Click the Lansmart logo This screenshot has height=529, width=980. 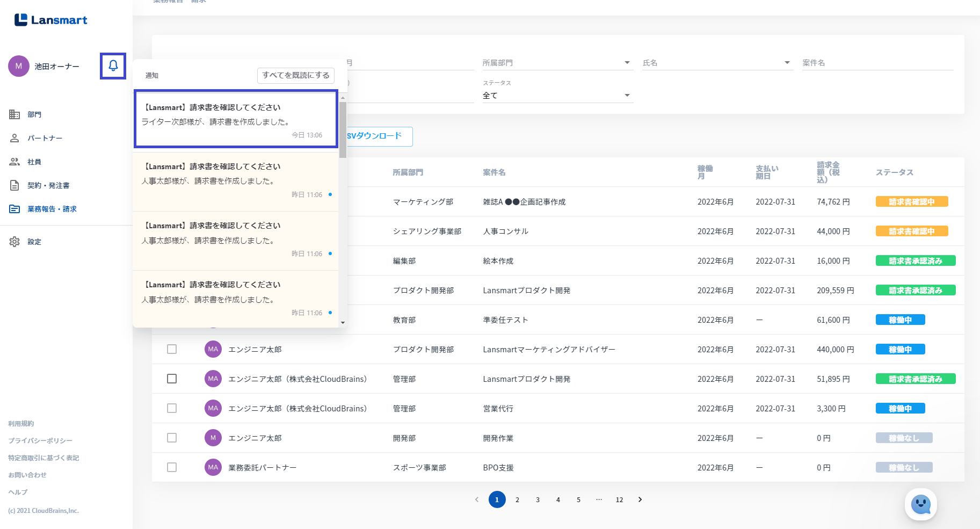point(51,20)
